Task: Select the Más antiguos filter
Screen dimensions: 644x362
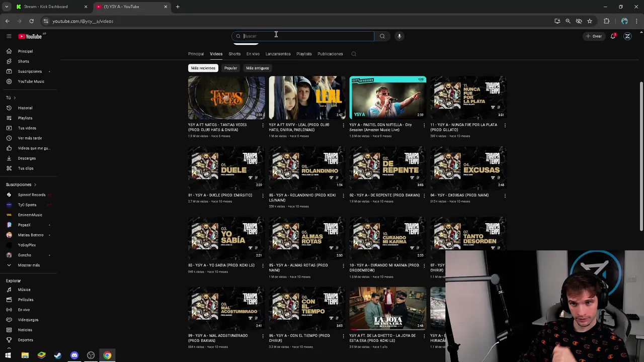Action: pos(257,68)
